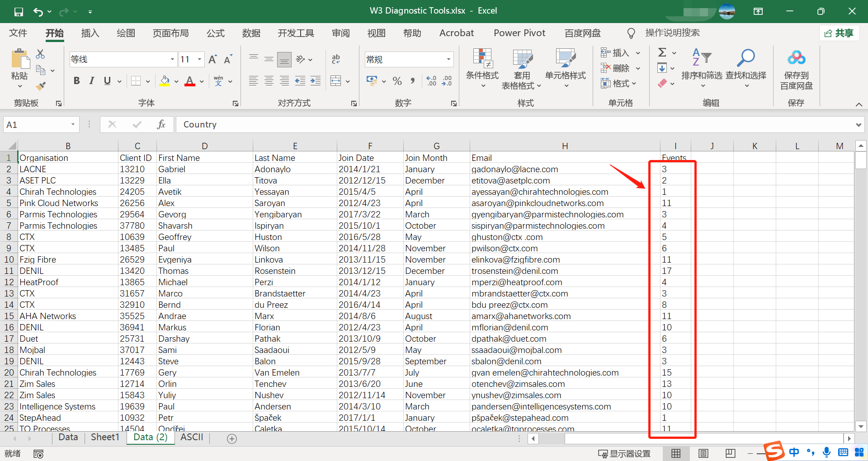Decrease font size with the smaller A
Image resolution: width=868 pixels, height=461 pixels.
(x=228, y=59)
